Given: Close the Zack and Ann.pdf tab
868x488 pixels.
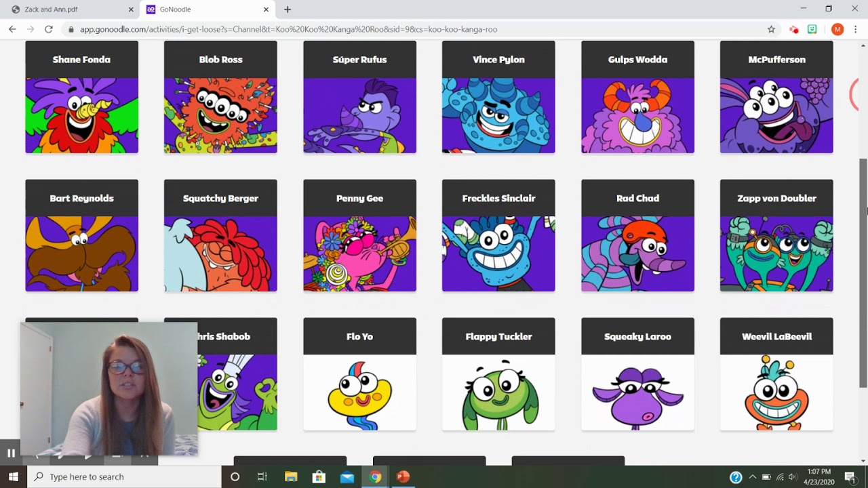Looking at the screenshot, I should click(131, 9).
